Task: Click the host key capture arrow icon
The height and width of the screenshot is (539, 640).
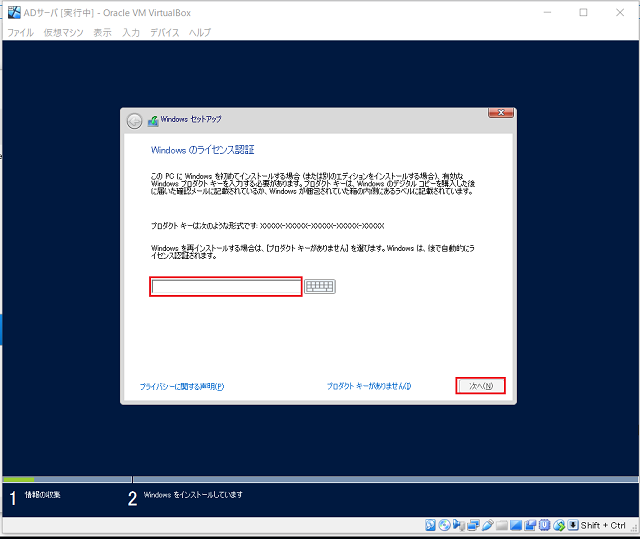Action: pos(573,525)
